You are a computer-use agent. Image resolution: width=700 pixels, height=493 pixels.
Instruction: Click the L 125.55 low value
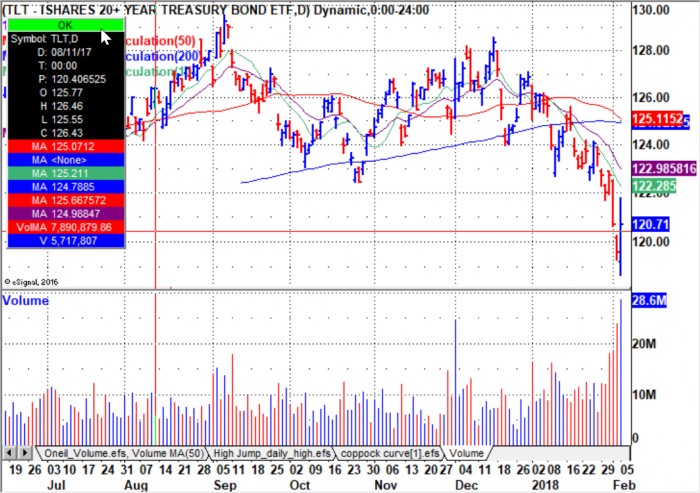pyautogui.click(x=61, y=120)
